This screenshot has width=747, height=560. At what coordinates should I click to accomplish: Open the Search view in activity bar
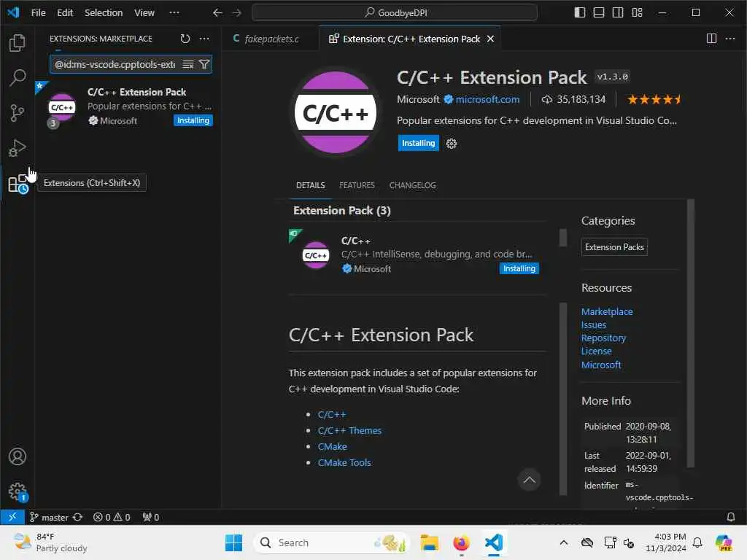click(x=18, y=77)
